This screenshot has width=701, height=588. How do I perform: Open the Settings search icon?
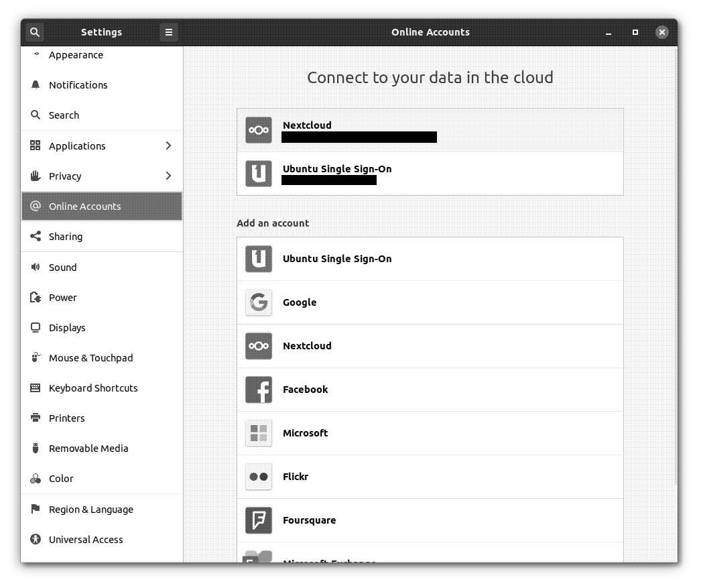(x=34, y=32)
